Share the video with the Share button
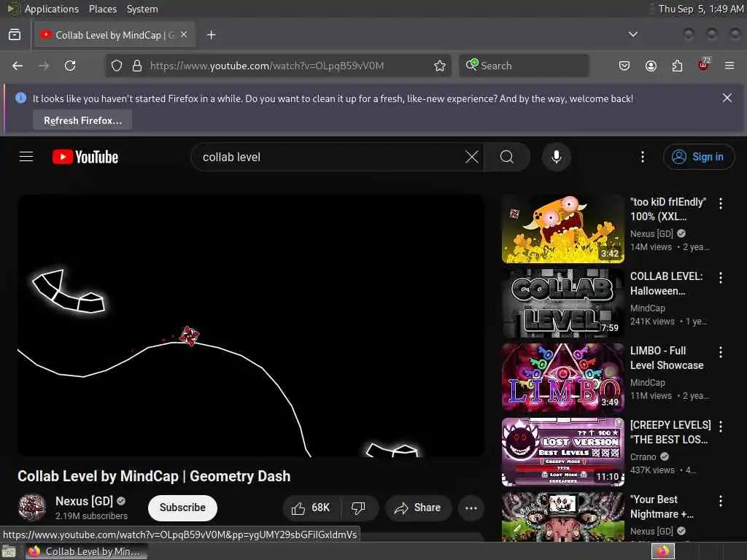This screenshot has height=560, width=747. click(418, 507)
